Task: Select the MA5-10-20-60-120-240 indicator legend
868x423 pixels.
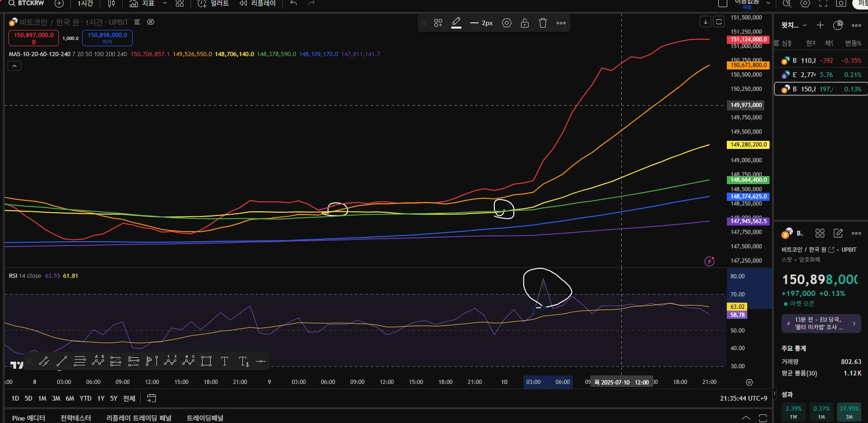Action: [x=39, y=54]
